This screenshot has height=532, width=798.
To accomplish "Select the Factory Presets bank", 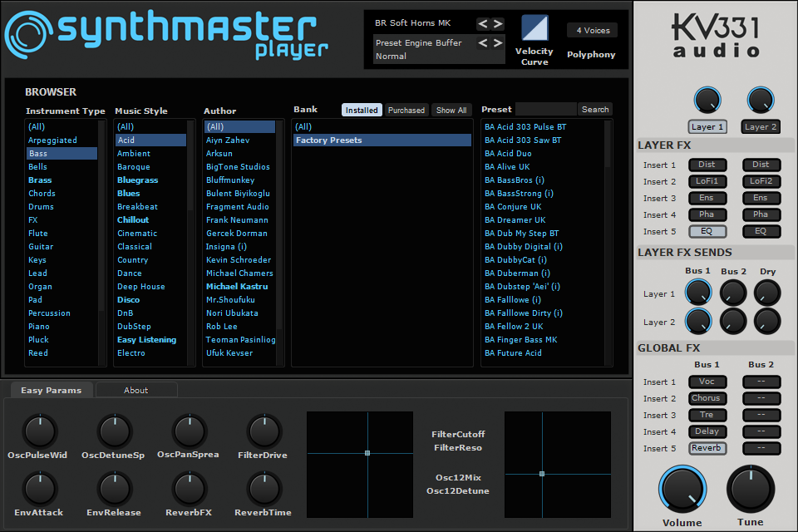I will point(382,140).
